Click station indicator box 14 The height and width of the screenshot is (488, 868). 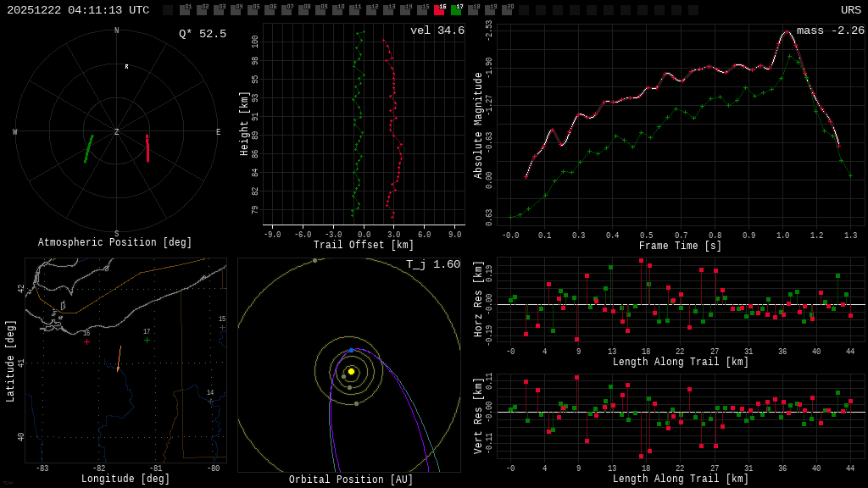point(405,10)
